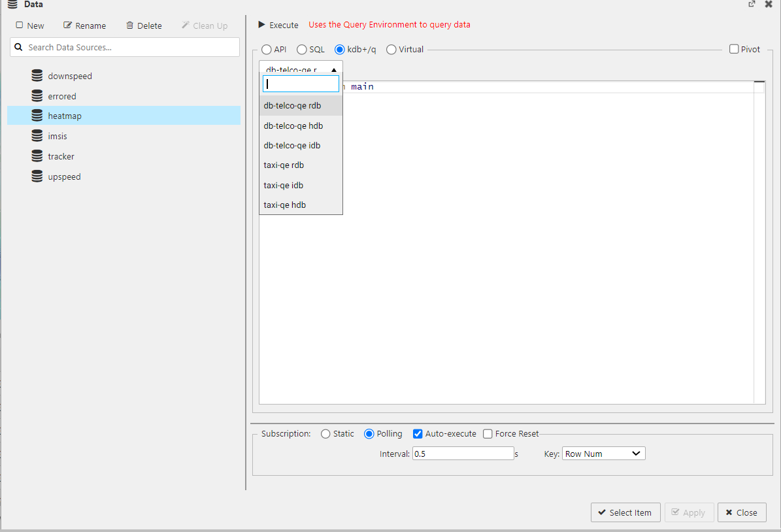Image resolution: width=781 pixels, height=532 pixels.
Task: Select the SQL radio button
Action: (x=302, y=50)
